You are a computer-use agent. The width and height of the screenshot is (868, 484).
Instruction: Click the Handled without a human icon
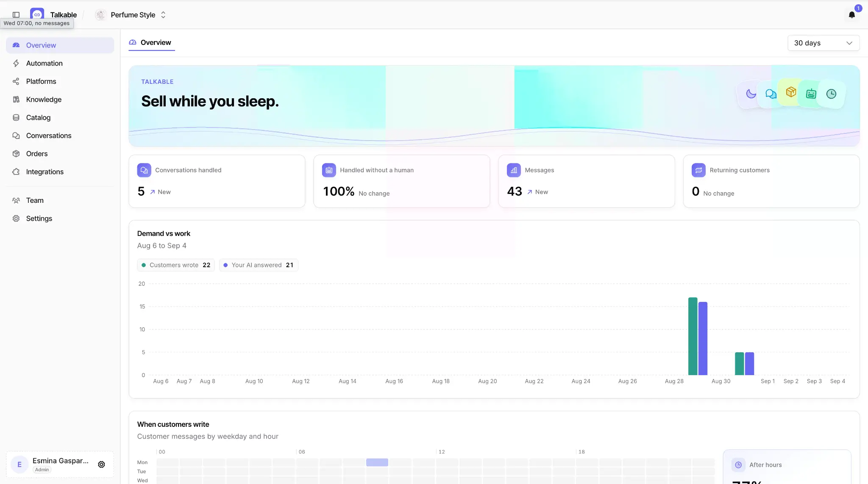[x=329, y=170]
